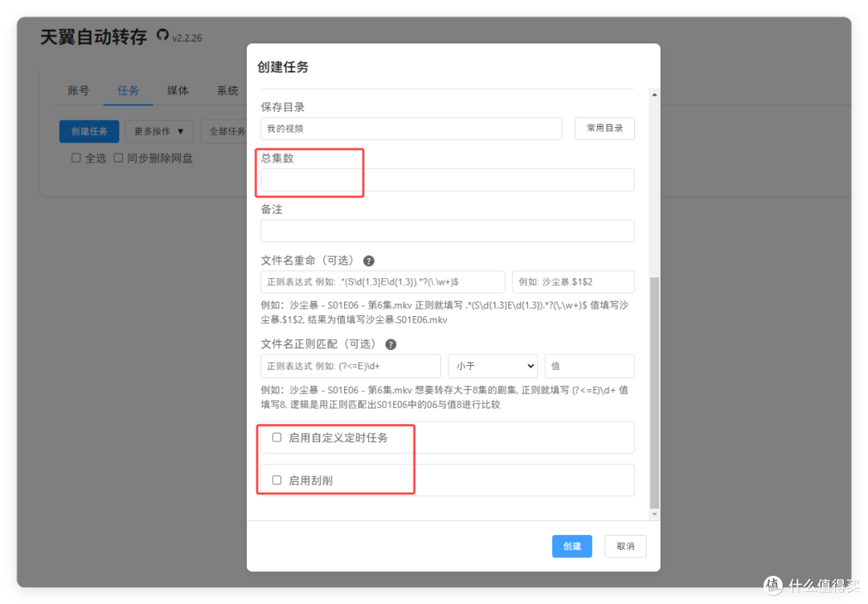Switch to the 系统 tab
Viewport: 868px width, 604px height.
[x=227, y=91]
